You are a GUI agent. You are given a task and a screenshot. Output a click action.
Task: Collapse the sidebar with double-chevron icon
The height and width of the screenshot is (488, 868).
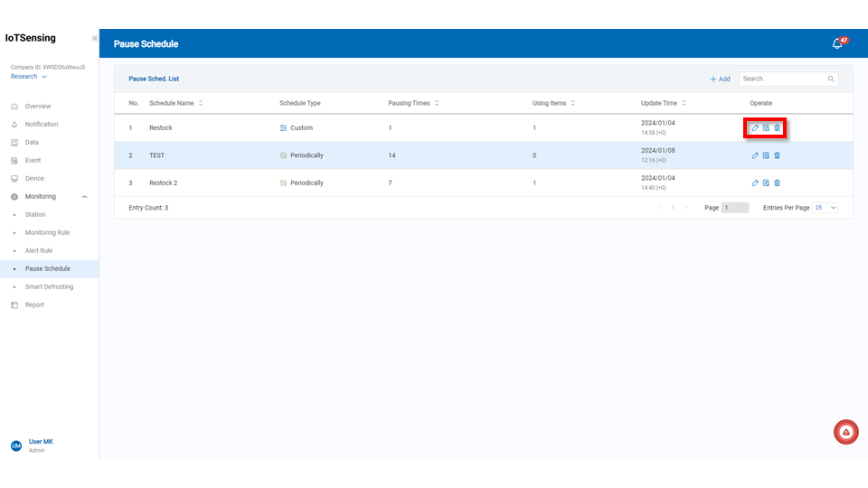pyautogui.click(x=94, y=39)
